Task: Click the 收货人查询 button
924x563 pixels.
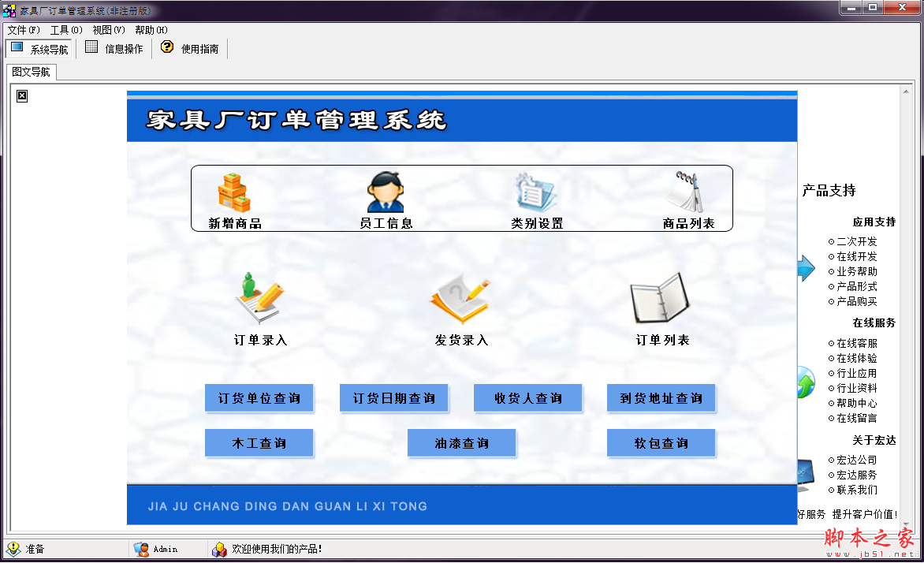Action: click(528, 398)
